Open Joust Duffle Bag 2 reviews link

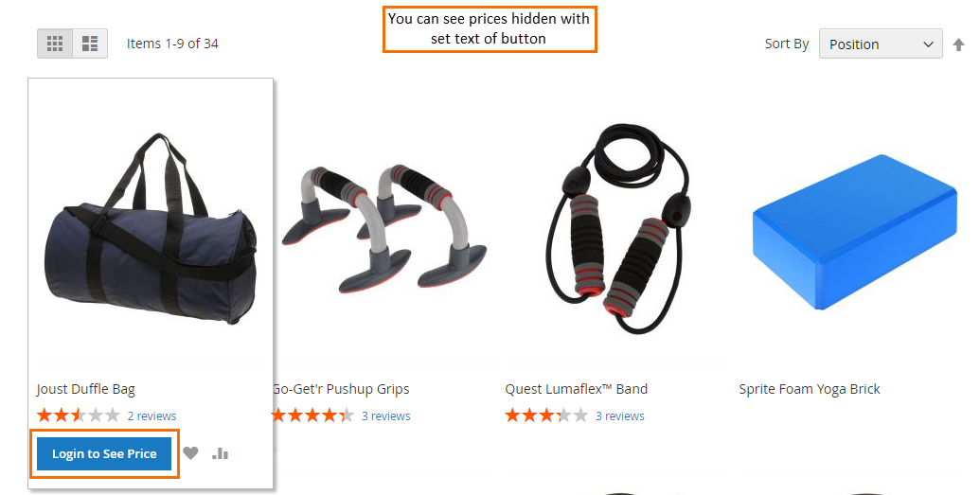[x=151, y=415]
